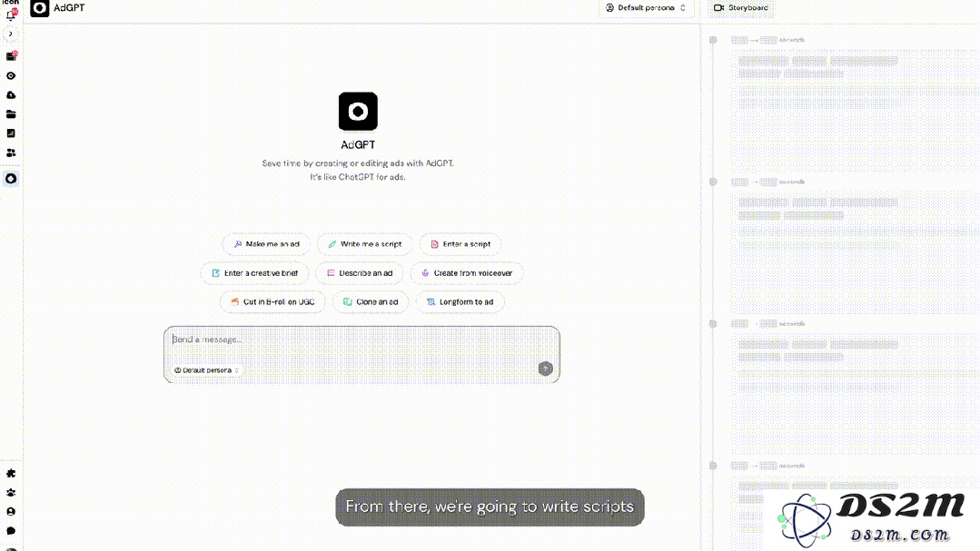Choose the Write me a script suggestion
This screenshot has width=980, height=551.
(365, 244)
